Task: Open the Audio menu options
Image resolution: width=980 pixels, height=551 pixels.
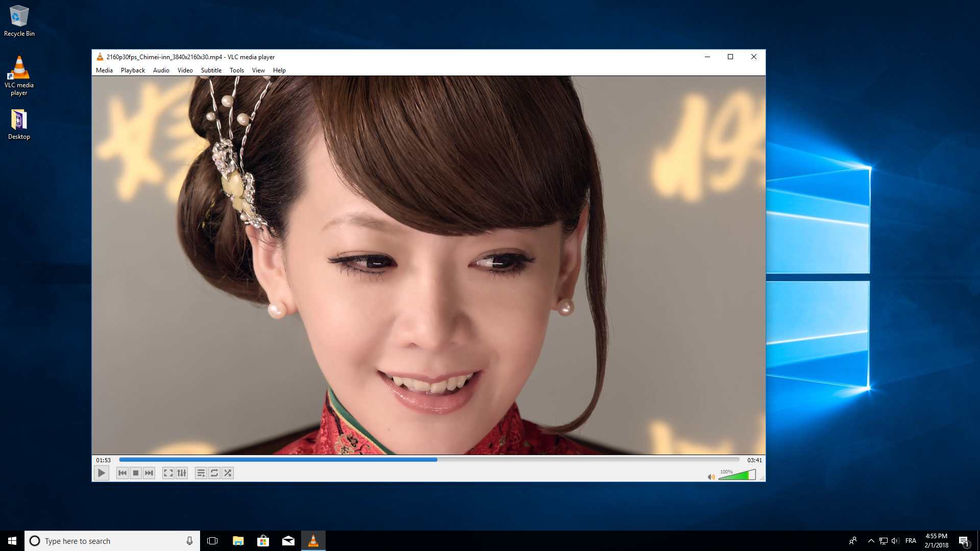Action: 161,70
